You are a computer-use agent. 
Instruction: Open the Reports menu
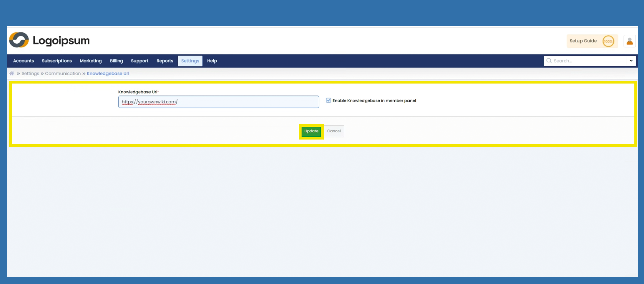[x=165, y=61]
